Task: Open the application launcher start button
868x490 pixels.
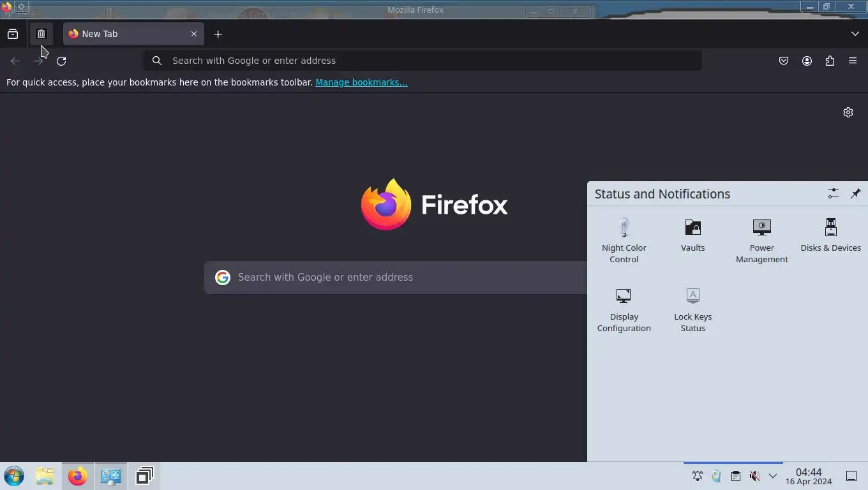Action: click(14, 476)
